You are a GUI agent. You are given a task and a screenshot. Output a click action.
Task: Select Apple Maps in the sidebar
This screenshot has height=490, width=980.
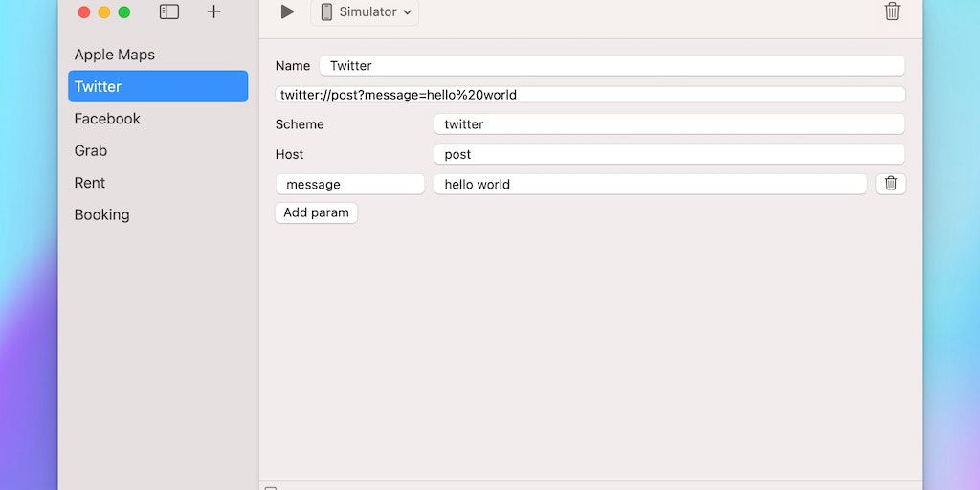[158, 55]
